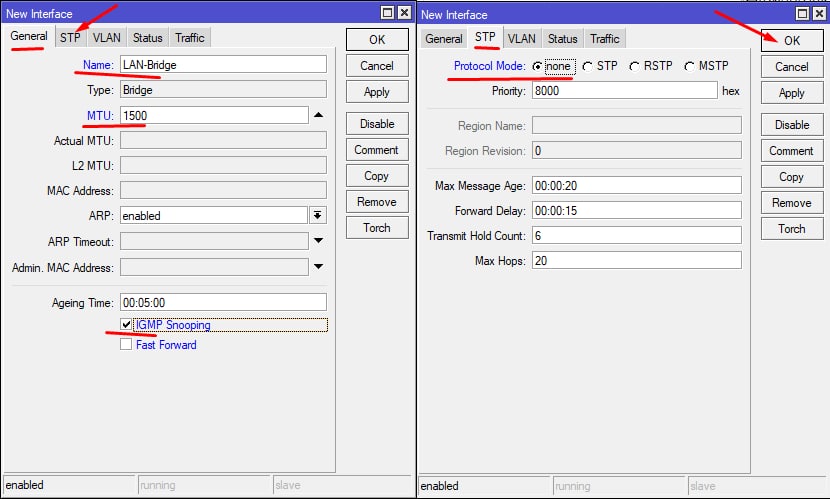Click OK in the left window
This screenshot has height=499, width=830.
pyautogui.click(x=377, y=40)
